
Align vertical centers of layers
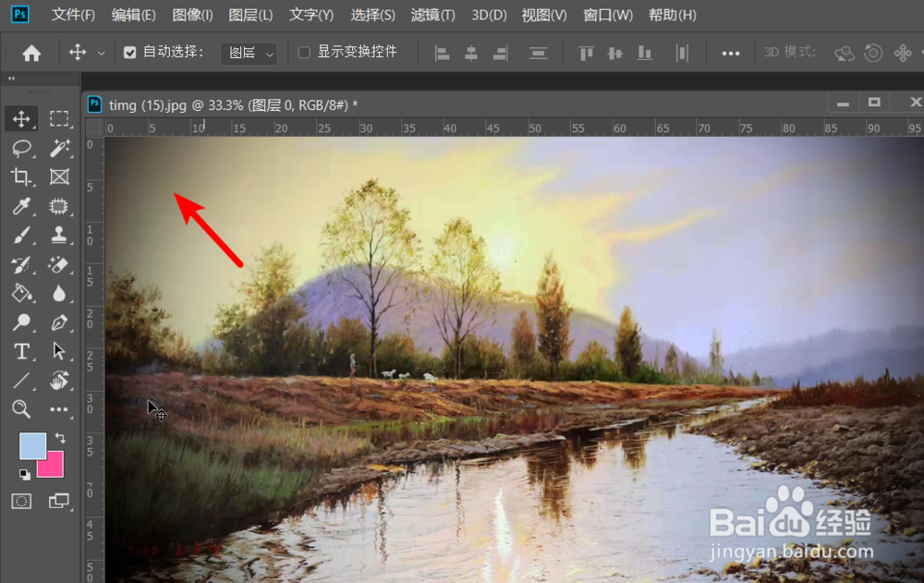coord(614,54)
